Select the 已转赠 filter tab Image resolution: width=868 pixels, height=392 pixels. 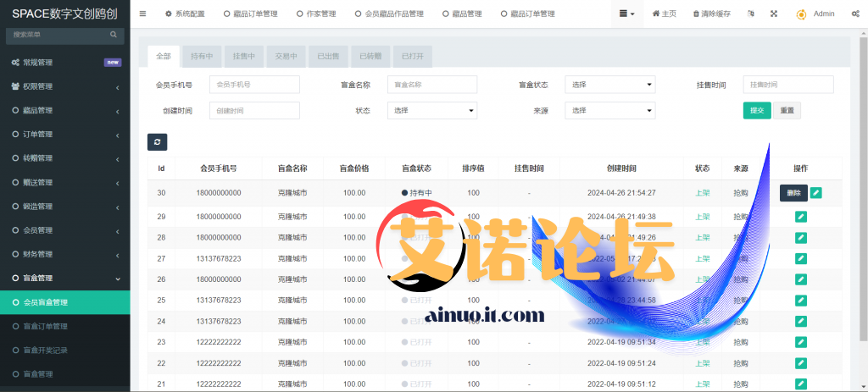[370, 57]
